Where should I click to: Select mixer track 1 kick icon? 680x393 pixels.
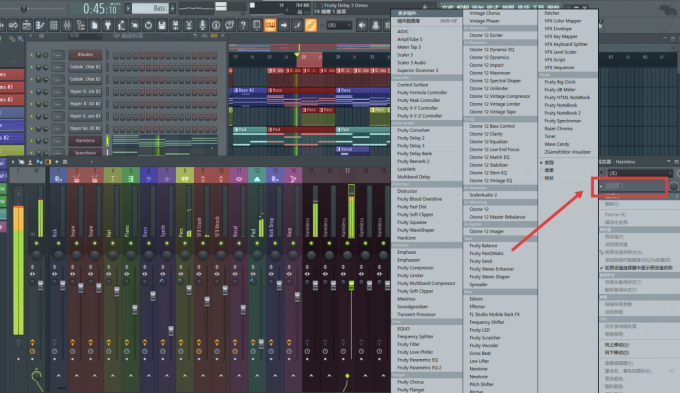pos(58,179)
